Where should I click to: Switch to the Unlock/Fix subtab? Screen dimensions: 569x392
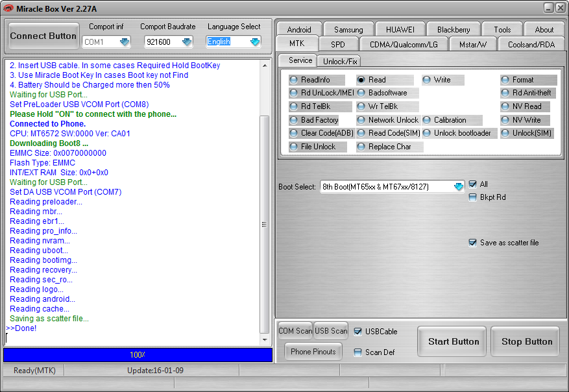coord(340,62)
